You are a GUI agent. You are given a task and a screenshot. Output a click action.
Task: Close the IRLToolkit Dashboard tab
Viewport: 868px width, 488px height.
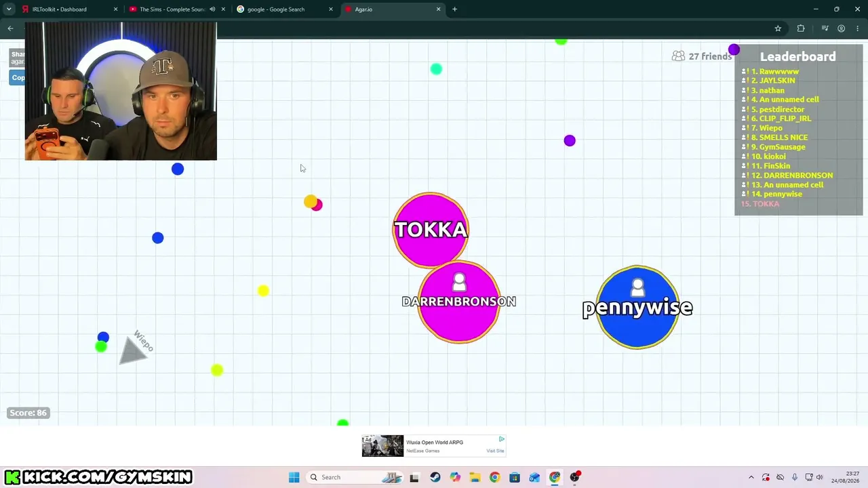(115, 9)
